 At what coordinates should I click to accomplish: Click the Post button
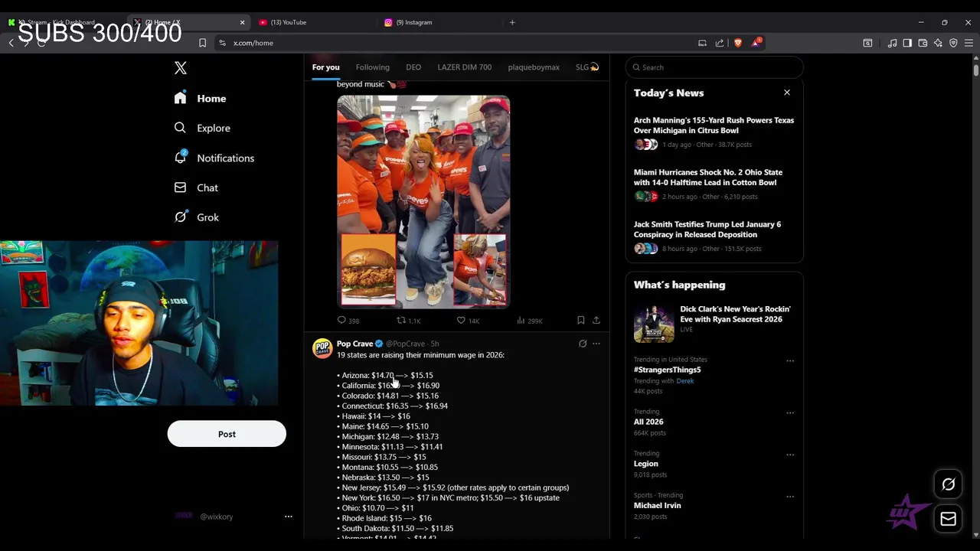coord(227,434)
